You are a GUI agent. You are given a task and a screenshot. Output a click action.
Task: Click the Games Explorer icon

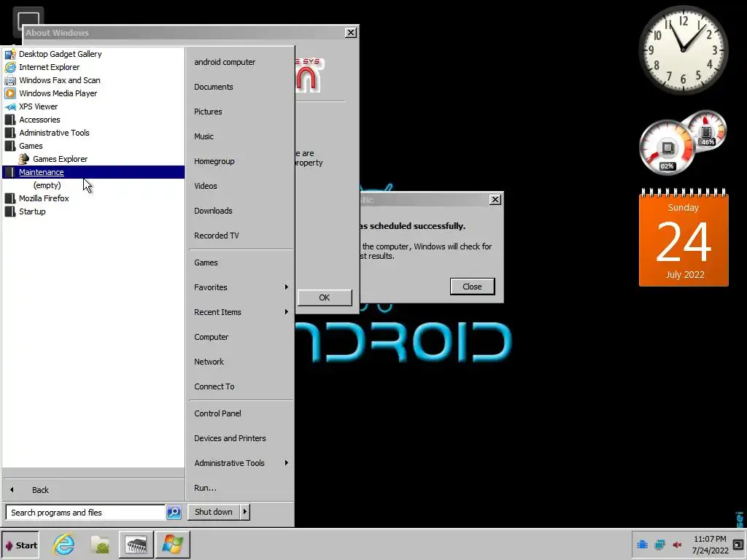[23, 159]
